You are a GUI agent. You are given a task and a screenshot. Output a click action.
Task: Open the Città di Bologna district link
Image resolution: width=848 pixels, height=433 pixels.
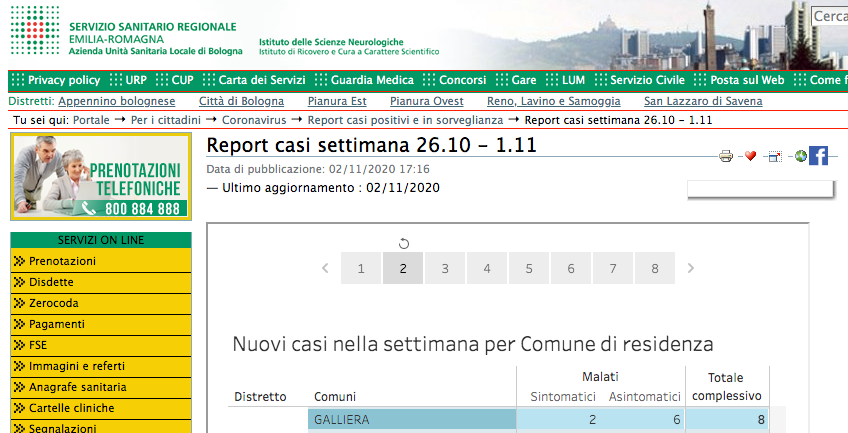coord(241,101)
